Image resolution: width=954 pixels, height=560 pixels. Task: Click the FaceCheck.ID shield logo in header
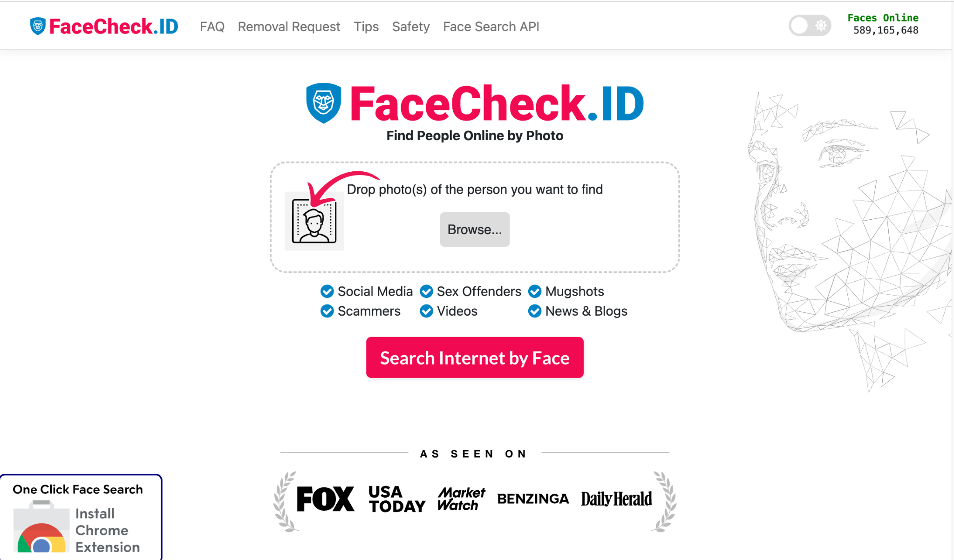(x=38, y=27)
